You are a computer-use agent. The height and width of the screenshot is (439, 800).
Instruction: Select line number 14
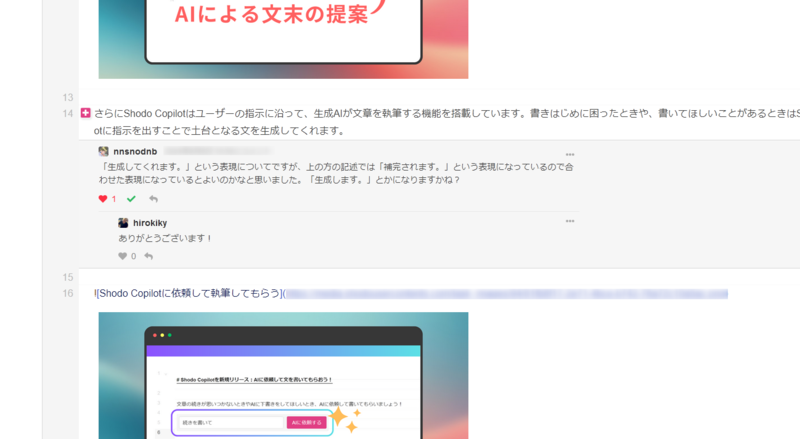pyautogui.click(x=68, y=114)
